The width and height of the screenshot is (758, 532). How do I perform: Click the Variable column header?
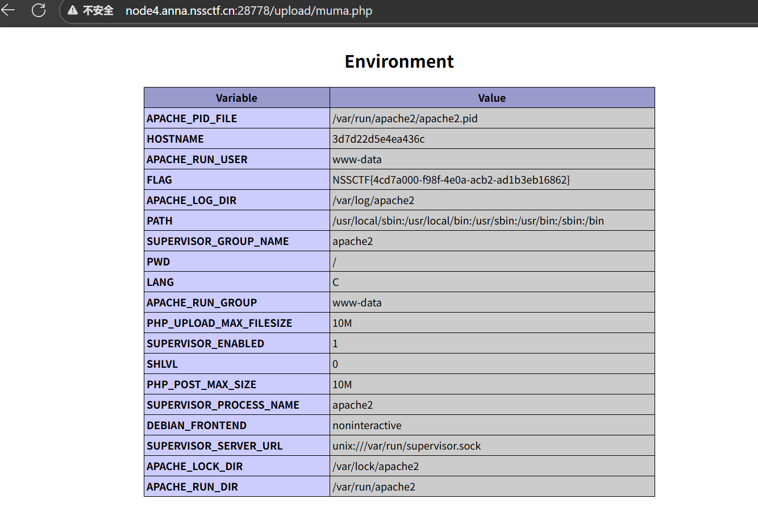coord(236,98)
